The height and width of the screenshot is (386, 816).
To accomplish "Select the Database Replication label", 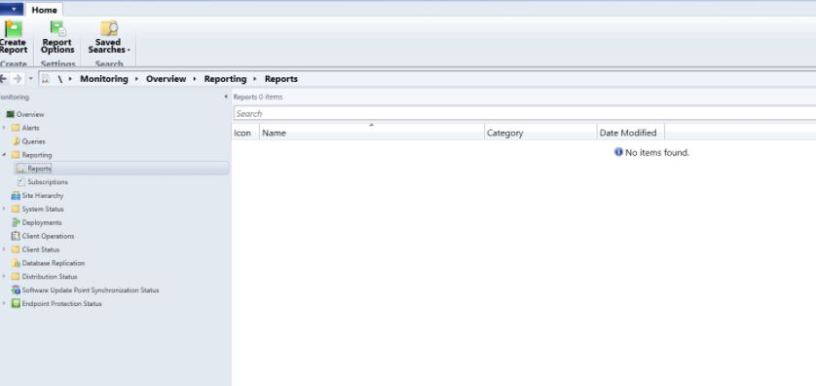I will point(53,263).
